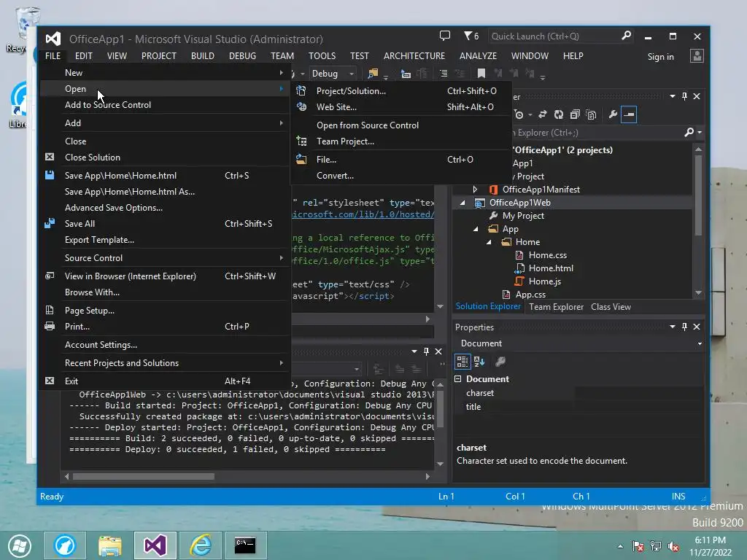Click the open-folder icon next to File...

click(x=301, y=159)
